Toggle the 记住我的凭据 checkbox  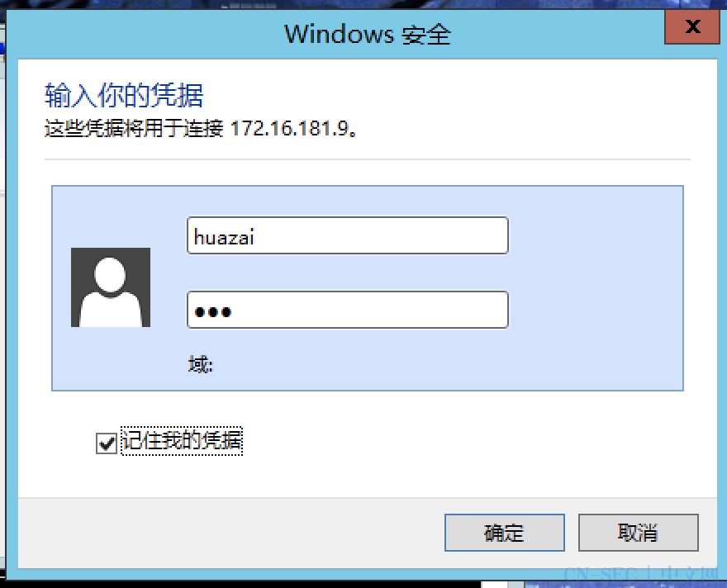pyautogui.click(x=107, y=443)
